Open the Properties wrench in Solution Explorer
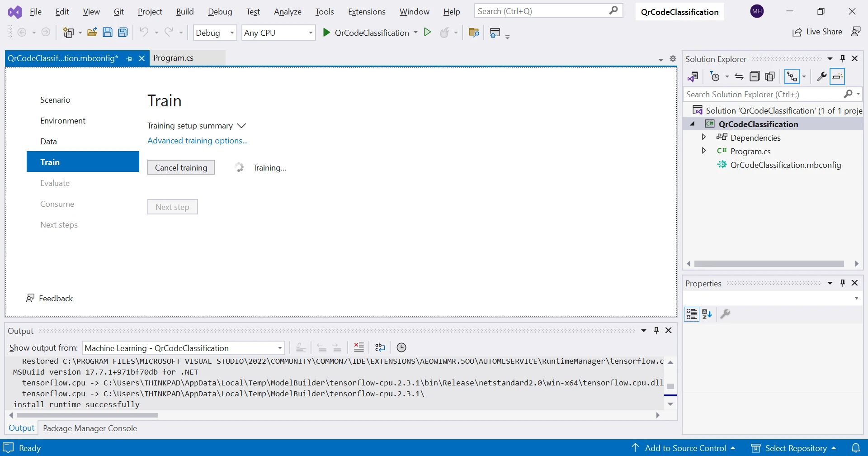 click(x=821, y=76)
